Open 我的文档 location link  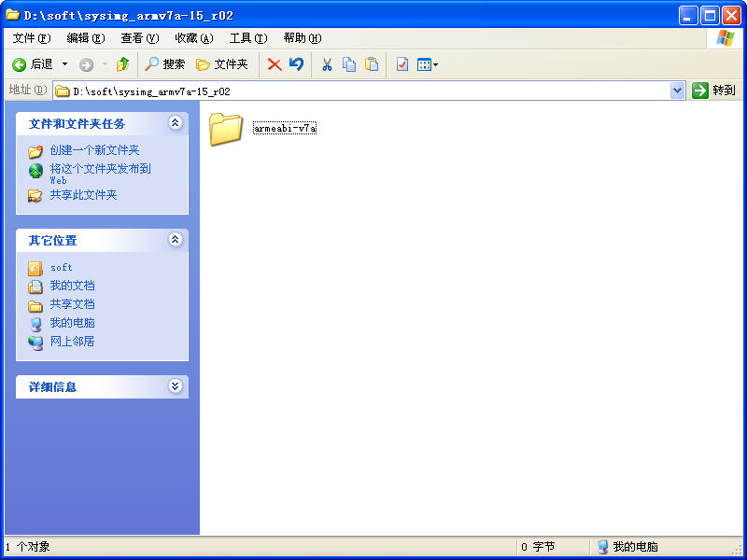click(73, 286)
